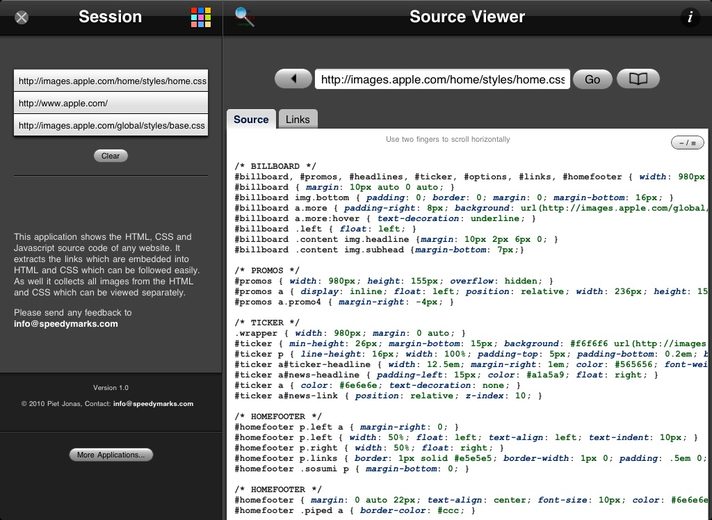Click the Go button
The image size is (712, 520).
coord(592,79)
